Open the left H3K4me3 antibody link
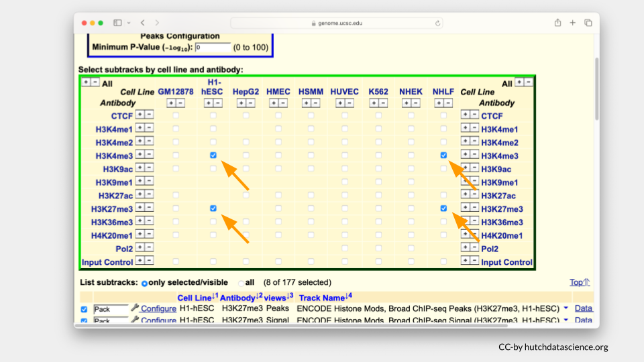The width and height of the screenshot is (644, 362). [x=114, y=156]
